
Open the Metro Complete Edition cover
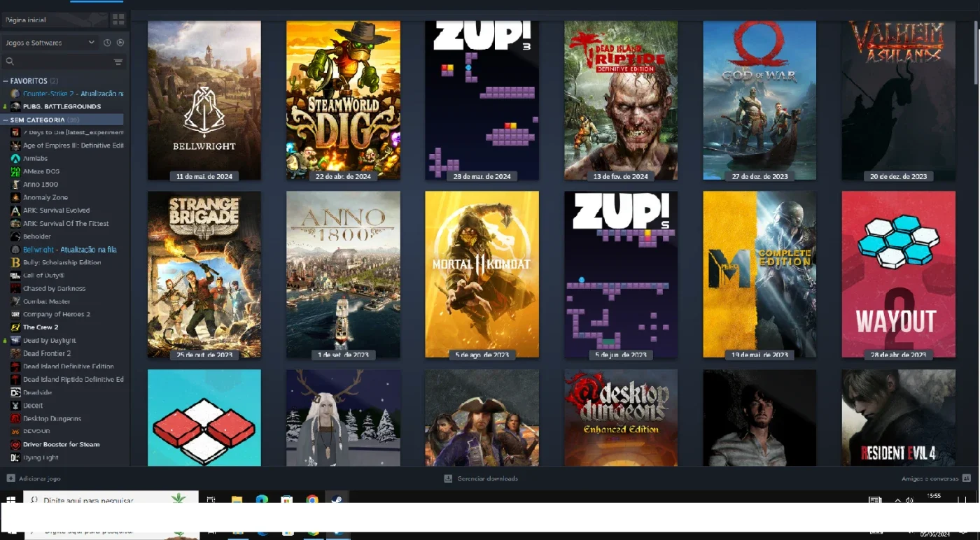[x=759, y=274]
